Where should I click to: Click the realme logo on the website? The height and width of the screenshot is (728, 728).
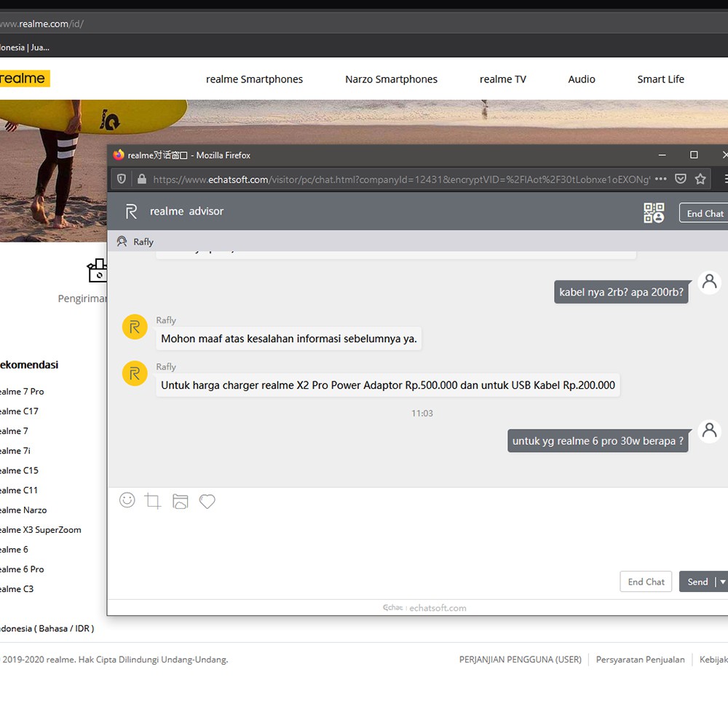(23, 79)
